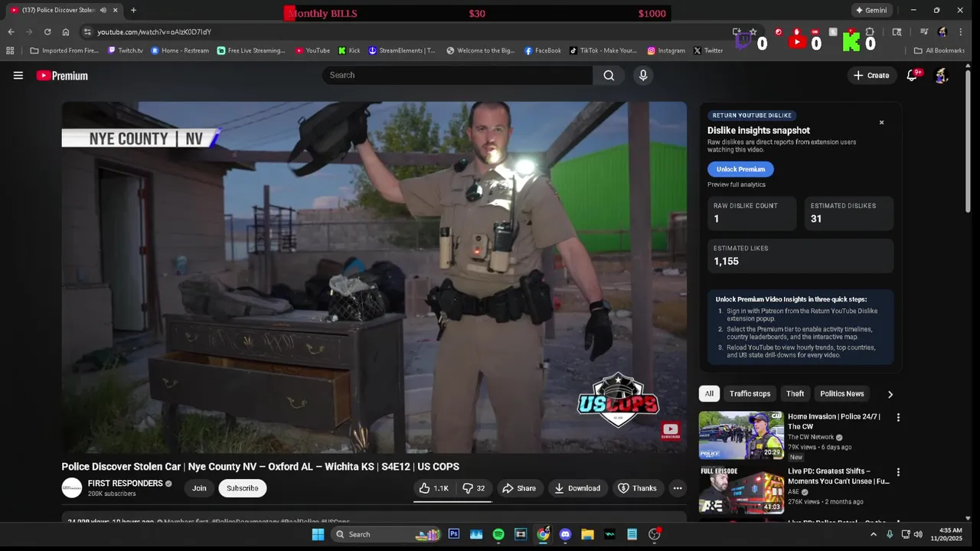Click the browser Back arrow
980x551 pixels.
coord(11,32)
